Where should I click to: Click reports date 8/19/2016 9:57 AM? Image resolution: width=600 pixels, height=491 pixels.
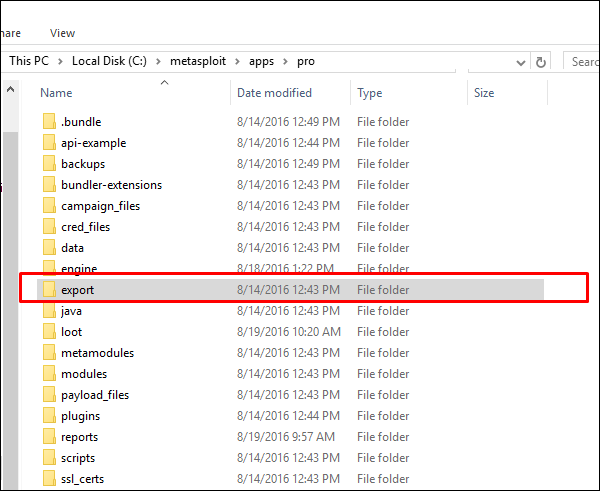(286, 437)
